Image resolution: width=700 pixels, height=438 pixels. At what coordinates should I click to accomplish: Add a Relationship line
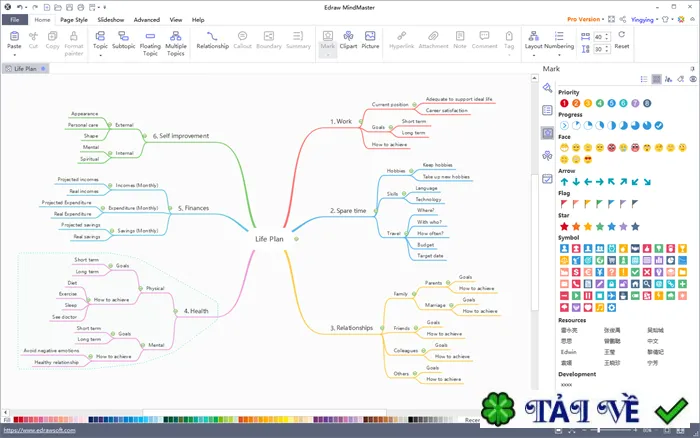tap(212, 40)
